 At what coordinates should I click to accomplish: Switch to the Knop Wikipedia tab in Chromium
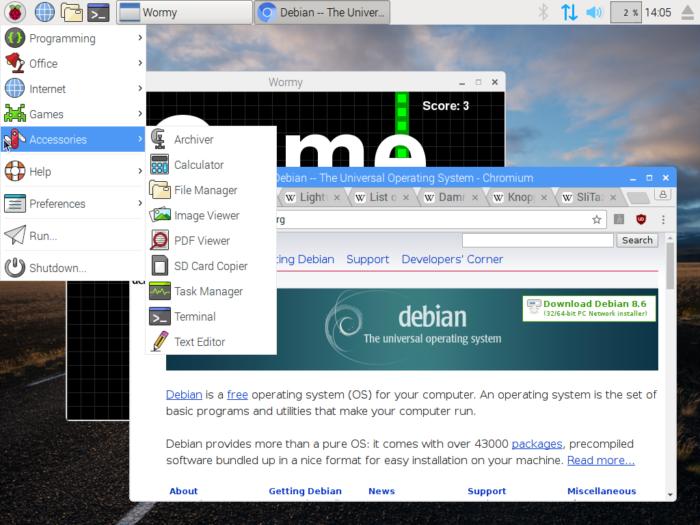520,197
